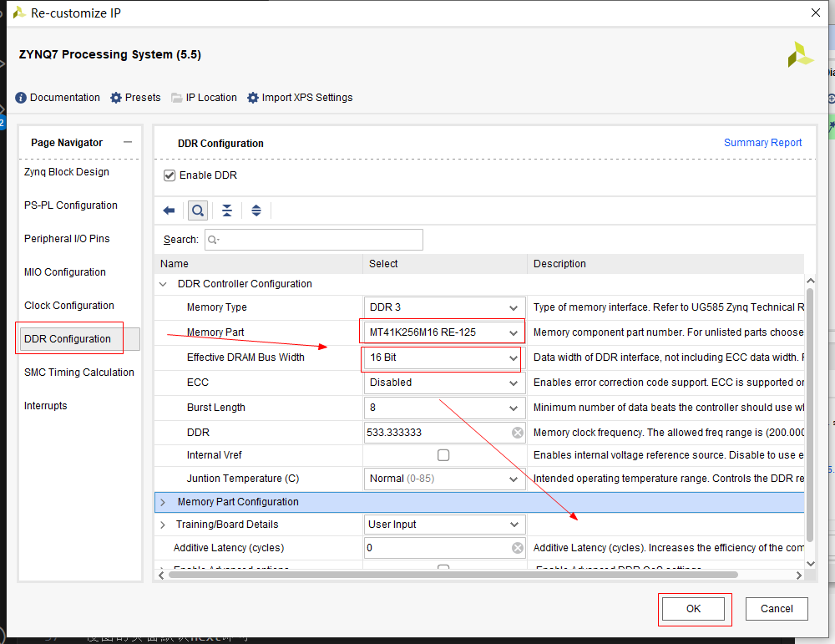This screenshot has height=644, width=835.
Task: Click the Expand All toolbar icon
Action: (256, 210)
